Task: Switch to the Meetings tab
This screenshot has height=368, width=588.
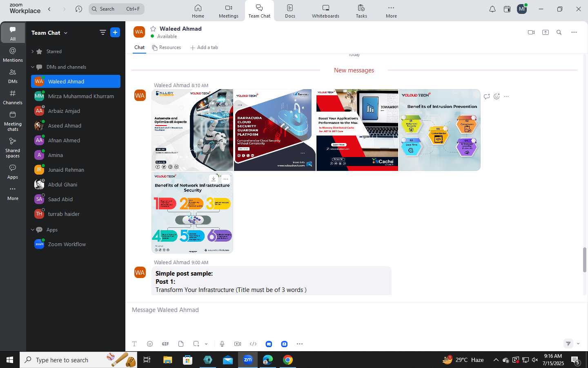Action: click(x=229, y=11)
